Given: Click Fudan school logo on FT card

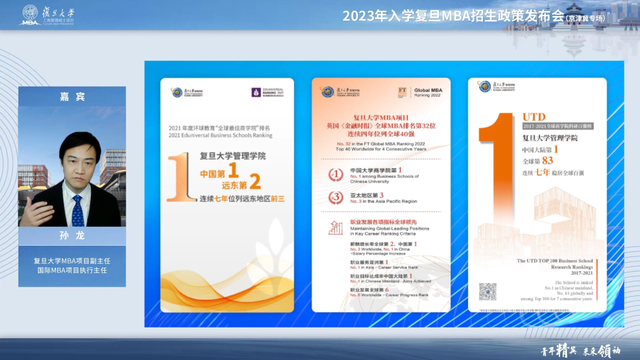Looking at the screenshot, I should [x=340, y=92].
